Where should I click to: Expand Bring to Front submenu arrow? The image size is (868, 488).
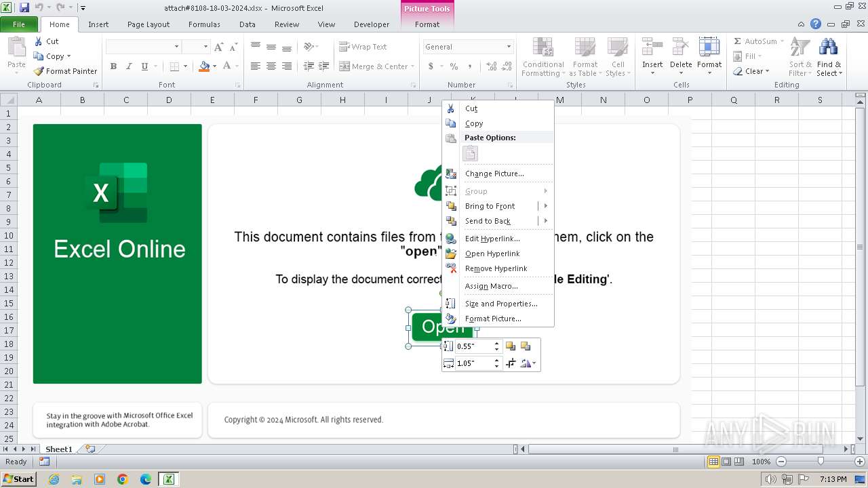tap(546, 206)
